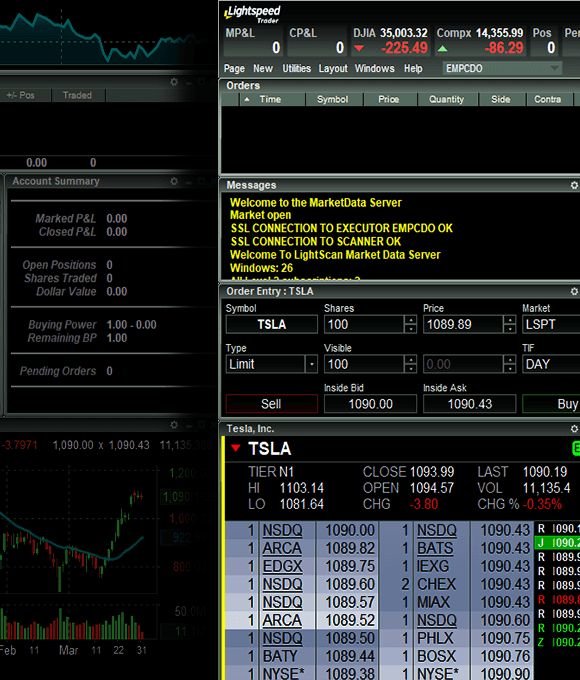This screenshot has height=680, width=580.
Task: Click the ARCA bid row at 1089.52
Action: tap(302, 621)
